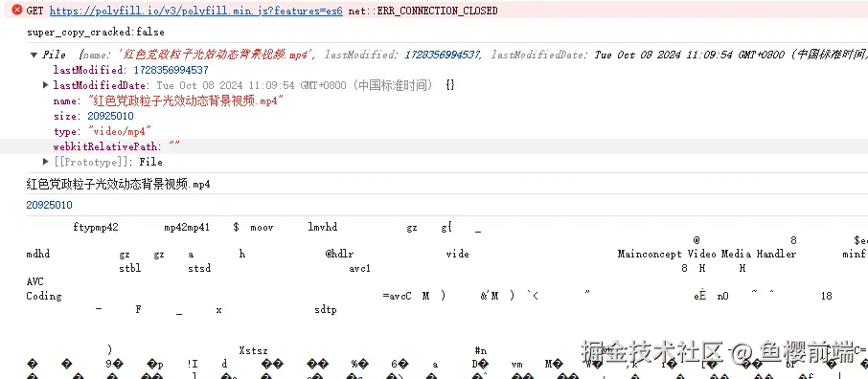Click the net::ERR_CONNECTION_CLOSED error text
The image size is (868, 379).
click(423, 11)
